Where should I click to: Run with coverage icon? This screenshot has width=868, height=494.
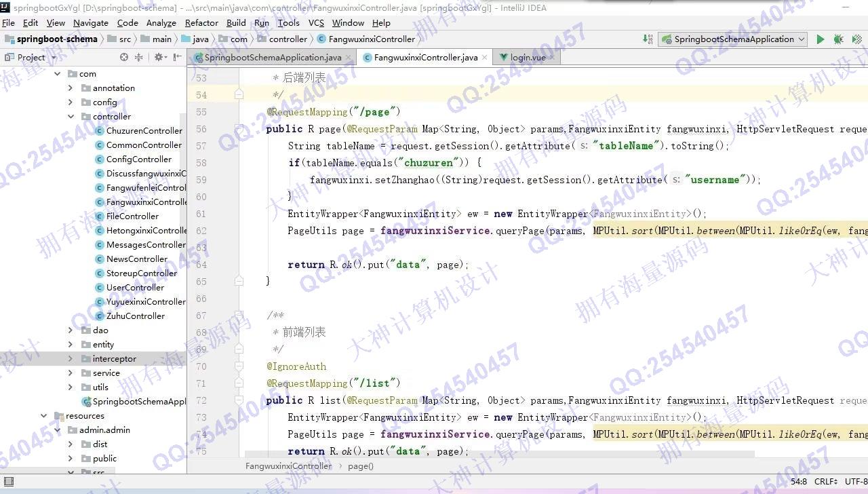click(856, 39)
